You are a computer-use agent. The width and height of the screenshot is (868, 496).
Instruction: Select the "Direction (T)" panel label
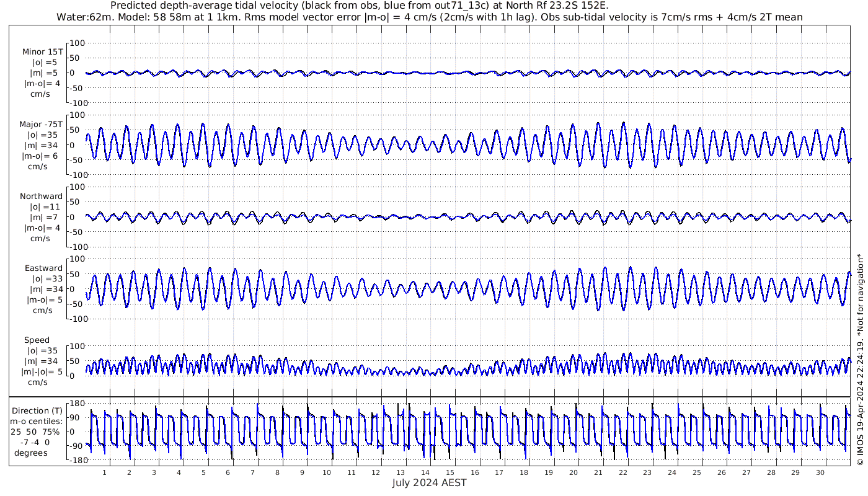coord(37,411)
